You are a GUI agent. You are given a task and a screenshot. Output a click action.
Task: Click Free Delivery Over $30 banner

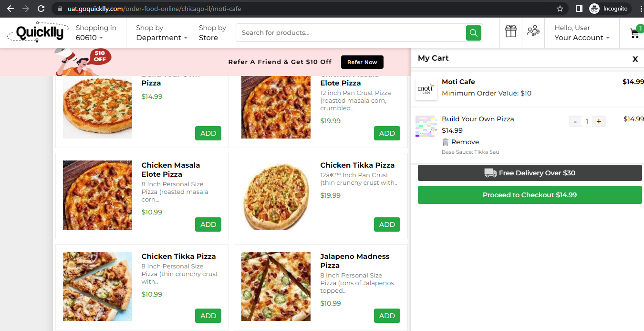[530, 173]
